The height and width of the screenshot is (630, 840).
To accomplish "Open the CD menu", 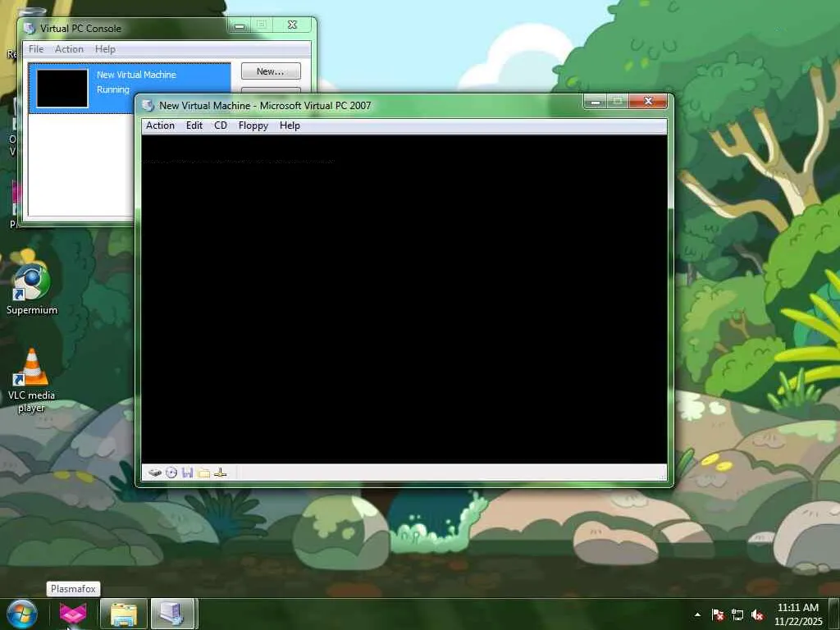I will click(x=220, y=126).
